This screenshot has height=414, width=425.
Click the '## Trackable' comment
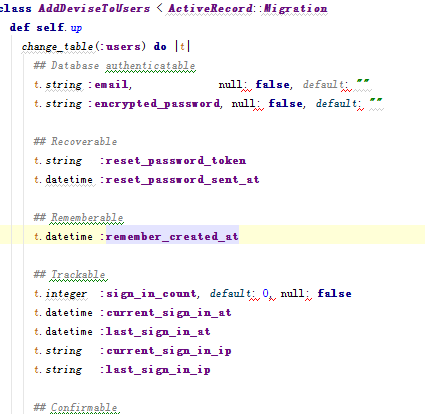tap(70, 275)
